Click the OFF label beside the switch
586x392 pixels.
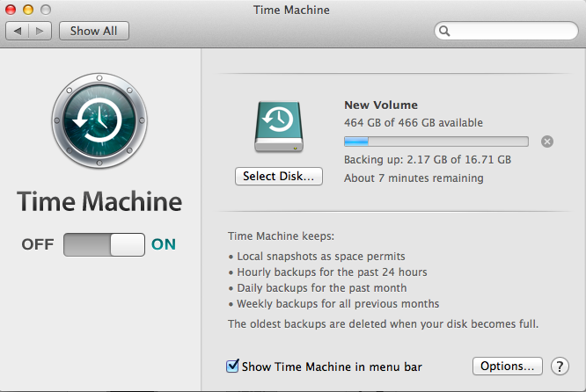point(38,244)
